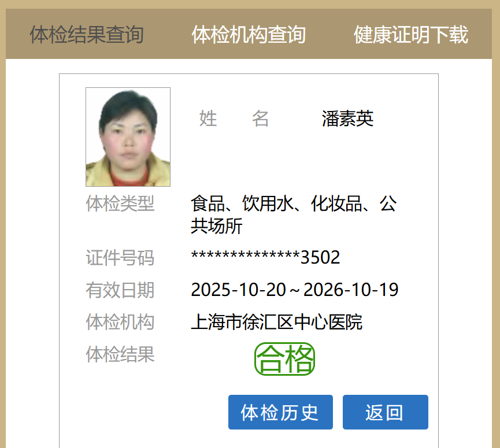500x448 pixels.
Task: Click the green 合格 result stamp
Action: [x=284, y=359]
